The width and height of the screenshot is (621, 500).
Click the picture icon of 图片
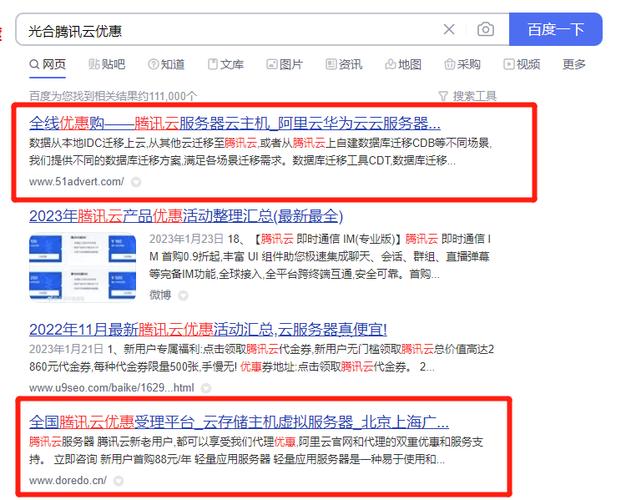pyautogui.click(x=272, y=64)
